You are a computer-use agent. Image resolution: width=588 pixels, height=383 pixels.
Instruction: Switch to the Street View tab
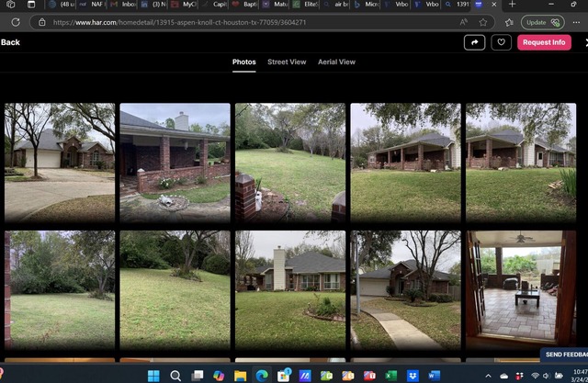pyautogui.click(x=287, y=62)
